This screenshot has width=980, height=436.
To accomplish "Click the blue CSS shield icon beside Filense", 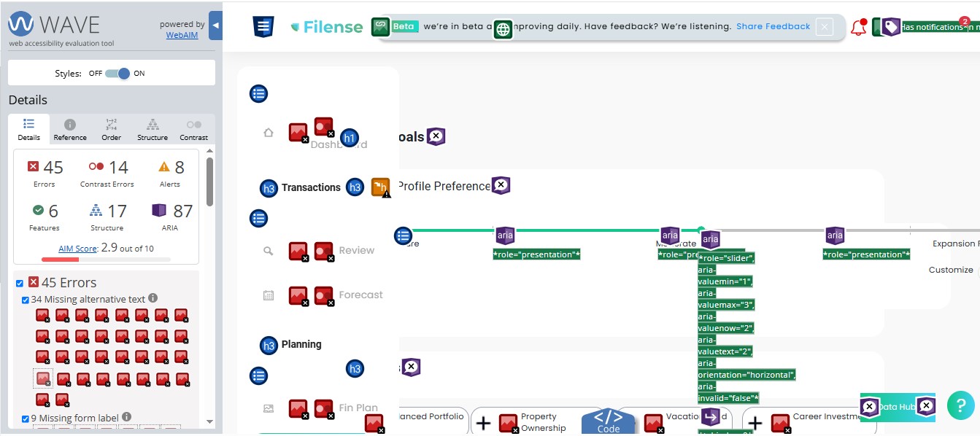I will (263, 26).
